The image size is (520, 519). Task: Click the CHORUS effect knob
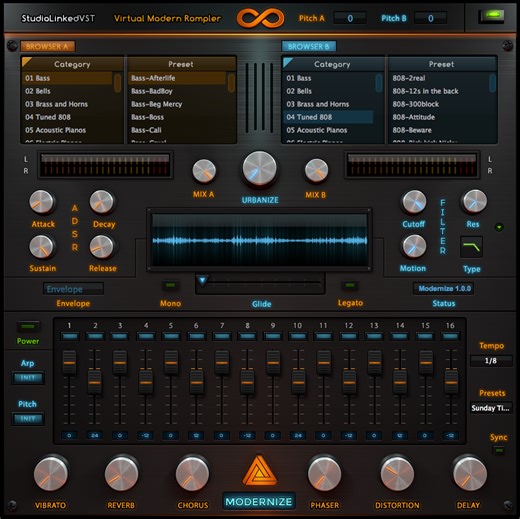192,474
